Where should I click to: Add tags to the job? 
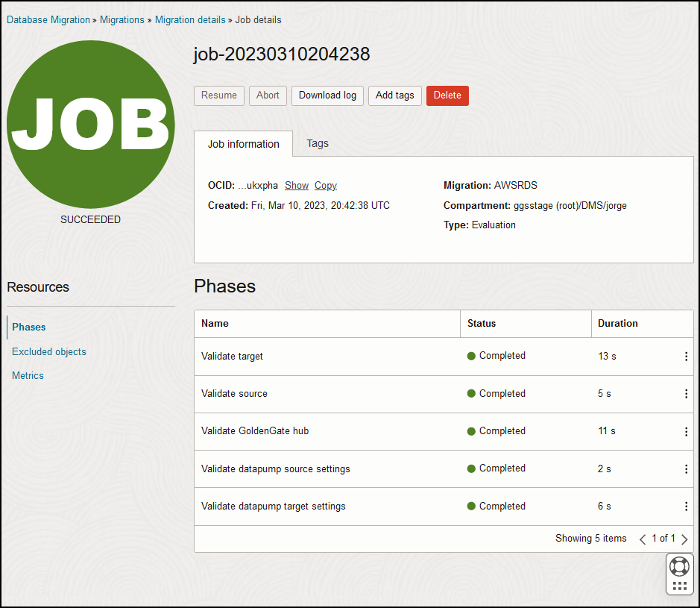pyautogui.click(x=394, y=95)
